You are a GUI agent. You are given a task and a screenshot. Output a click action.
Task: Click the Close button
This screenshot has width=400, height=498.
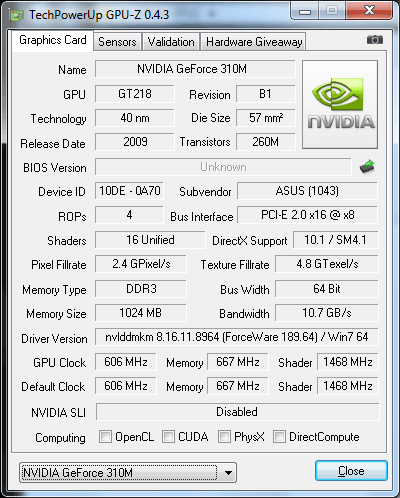point(351,471)
